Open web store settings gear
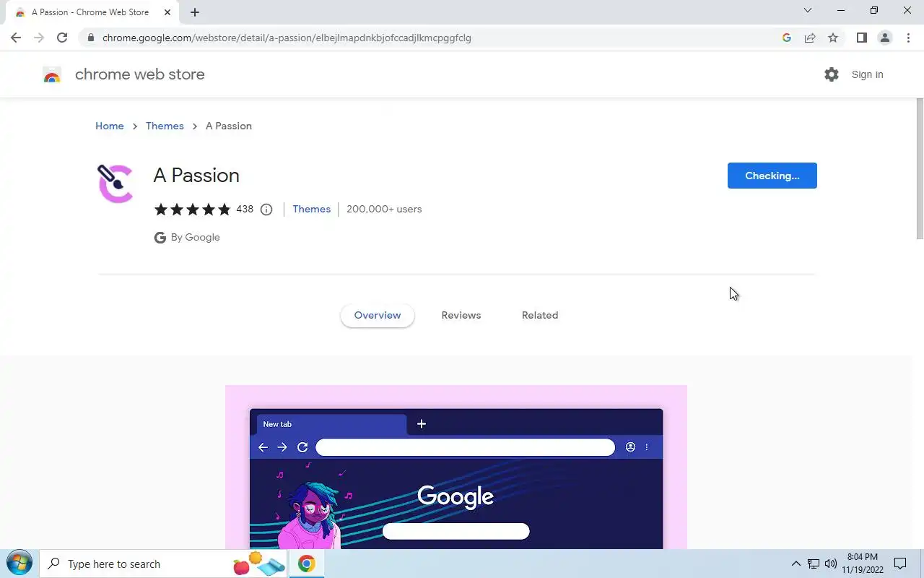The height and width of the screenshot is (578, 924). (x=832, y=74)
